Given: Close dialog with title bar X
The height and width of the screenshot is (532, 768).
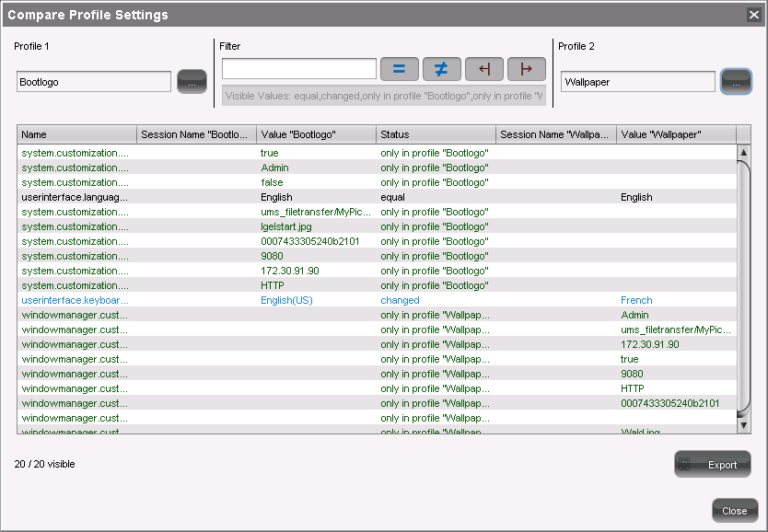Looking at the screenshot, I should pos(753,15).
